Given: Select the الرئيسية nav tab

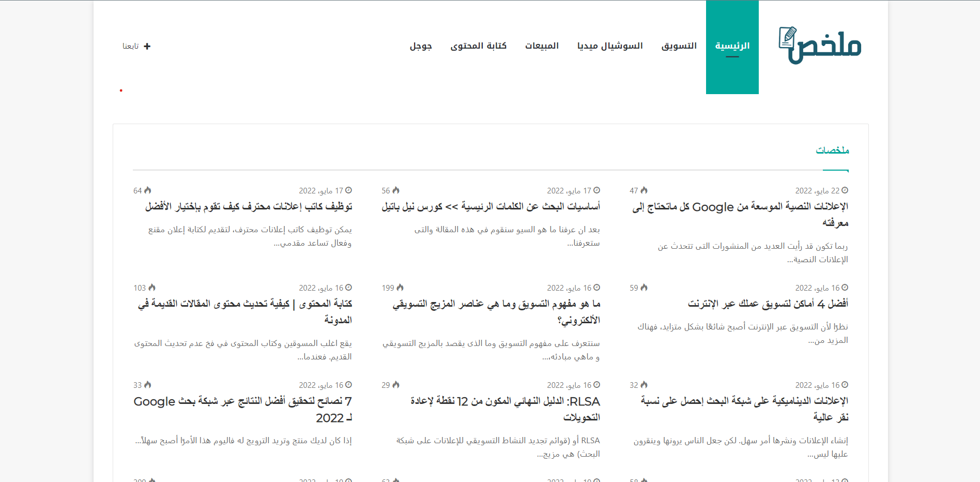Looking at the screenshot, I should tap(732, 47).
